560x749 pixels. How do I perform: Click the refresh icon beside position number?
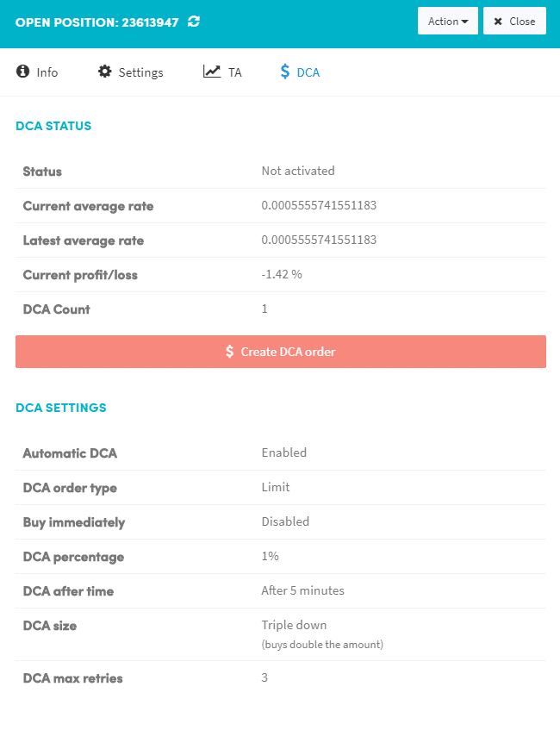[x=193, y=22]
